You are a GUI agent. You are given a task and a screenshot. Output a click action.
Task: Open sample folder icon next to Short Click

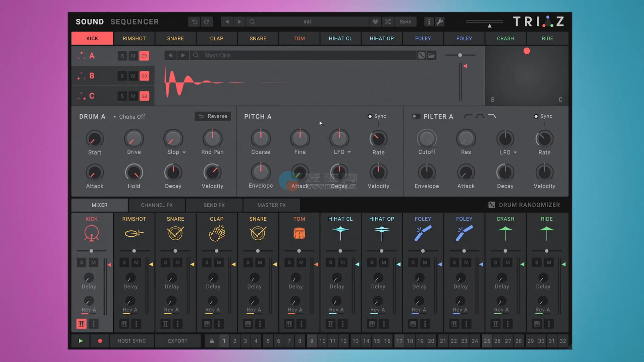coord(432,56)
